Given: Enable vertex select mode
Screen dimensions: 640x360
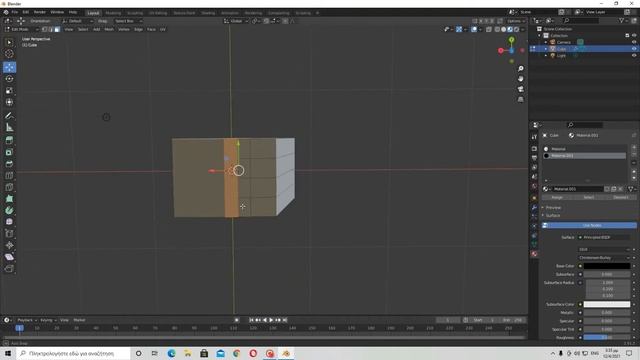Looking at the screenshot, I should 44,29.
